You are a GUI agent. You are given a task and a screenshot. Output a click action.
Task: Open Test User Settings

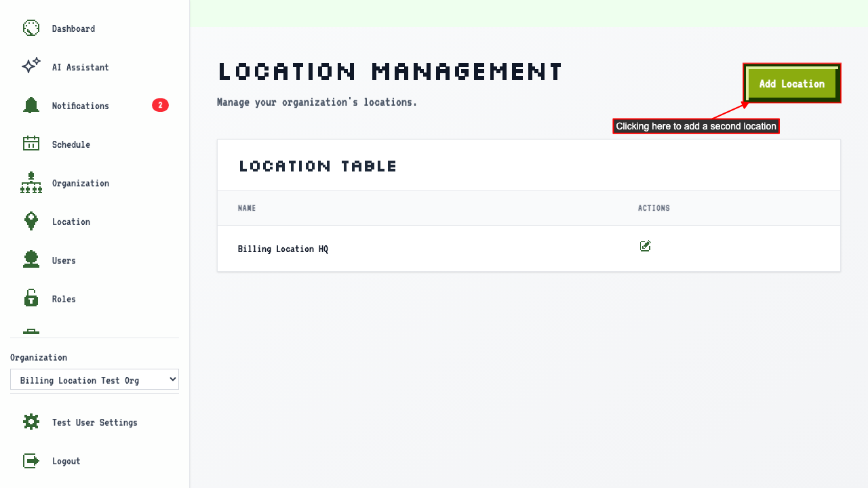[x=95, y=422]
